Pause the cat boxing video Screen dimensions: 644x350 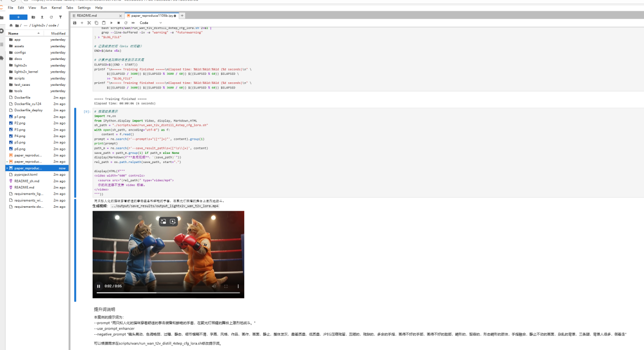(x=99, y=287)
